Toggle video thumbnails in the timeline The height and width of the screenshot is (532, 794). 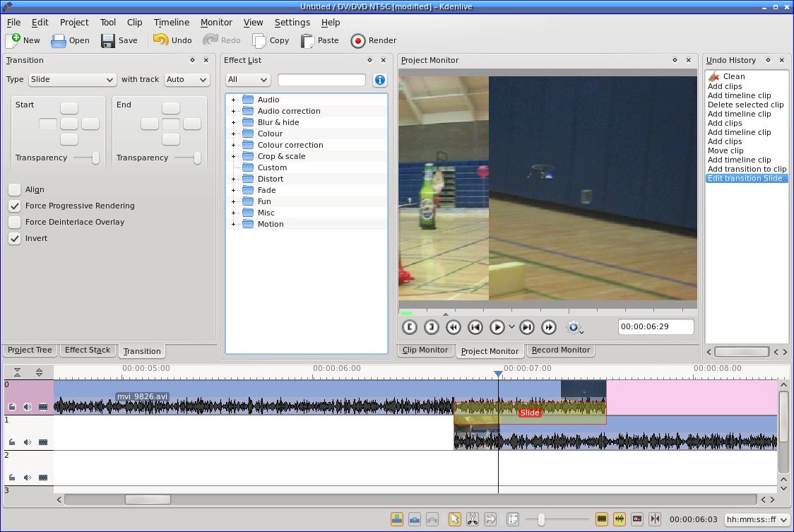pos(602,519)
